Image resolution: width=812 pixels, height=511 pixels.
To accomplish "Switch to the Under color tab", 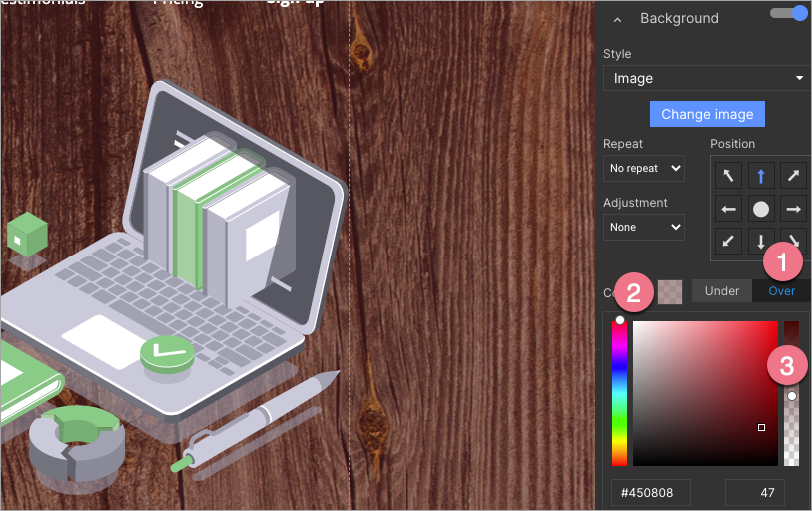I will pyautogui.click(x=722, y=291).
